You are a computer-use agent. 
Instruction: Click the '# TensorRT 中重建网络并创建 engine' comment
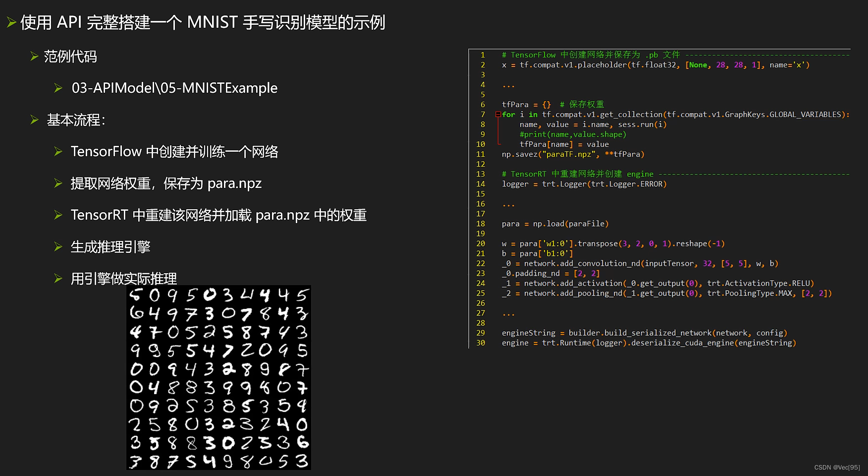click(577, 174)
